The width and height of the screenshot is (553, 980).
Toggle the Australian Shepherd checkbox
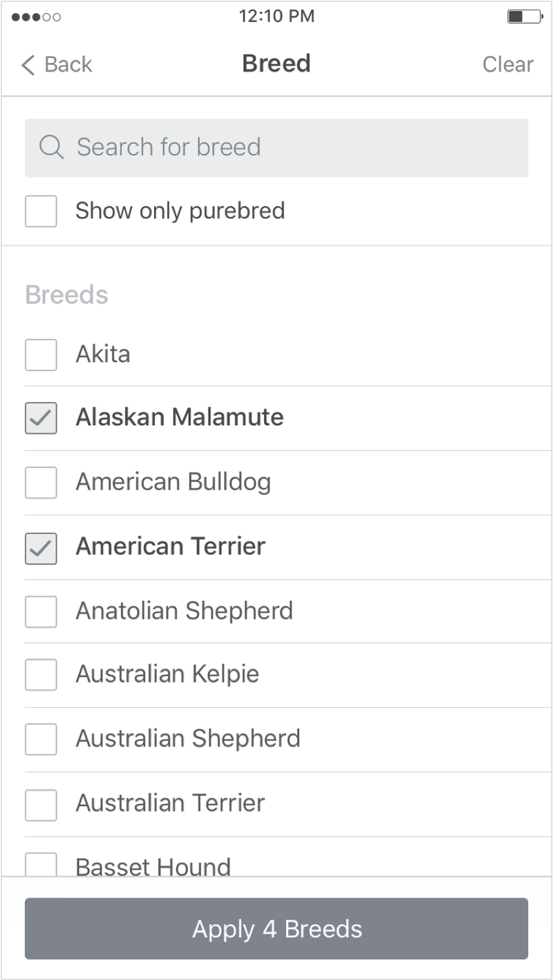41,739
